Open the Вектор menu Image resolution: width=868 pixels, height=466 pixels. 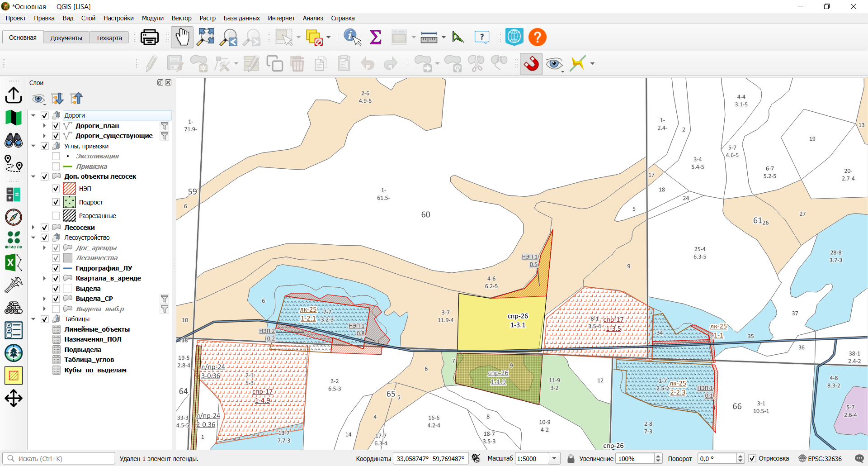tap(181, 18)
